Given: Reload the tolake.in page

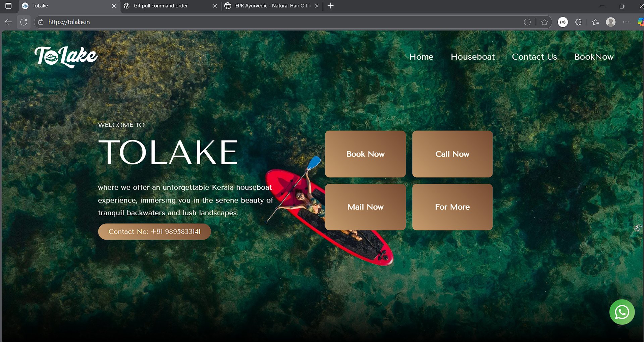Looking at the screenshot, I should [23, 22].
